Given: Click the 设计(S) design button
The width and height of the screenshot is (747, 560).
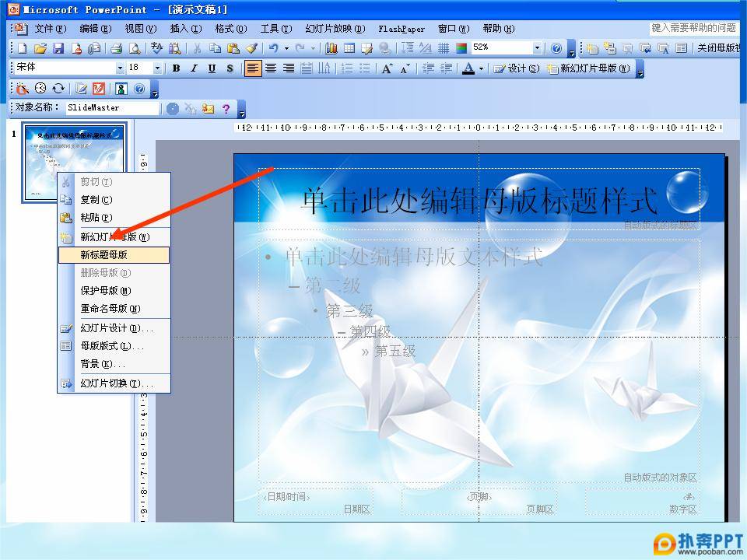Looking at the screenshot, I should (516, 68).
